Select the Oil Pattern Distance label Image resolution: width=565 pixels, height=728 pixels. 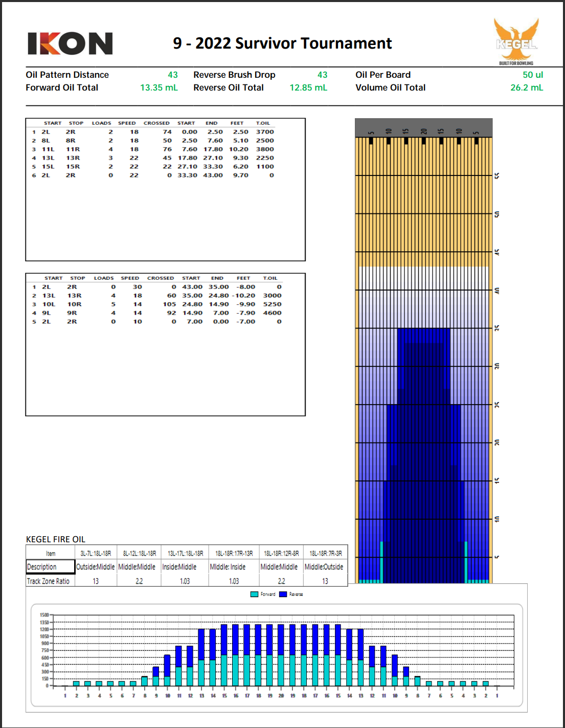67,75
